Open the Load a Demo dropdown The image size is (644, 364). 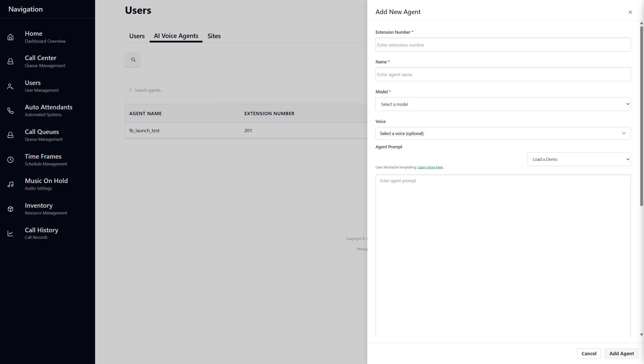(579, 159)
